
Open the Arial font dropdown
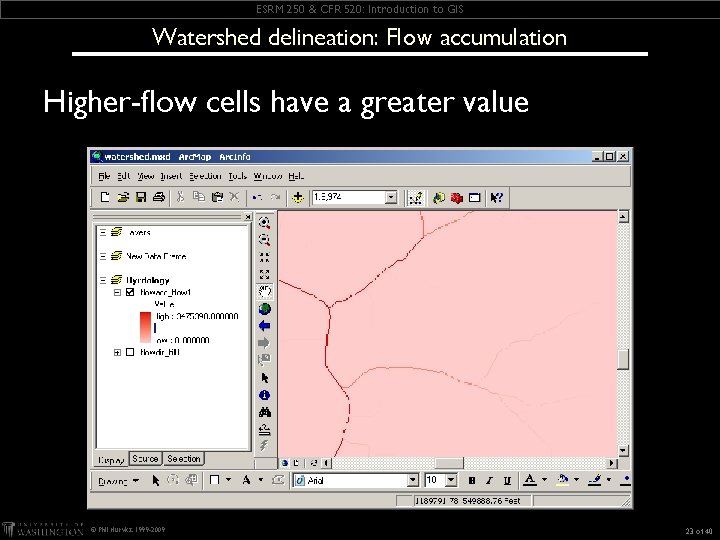(x=413, y=480)
